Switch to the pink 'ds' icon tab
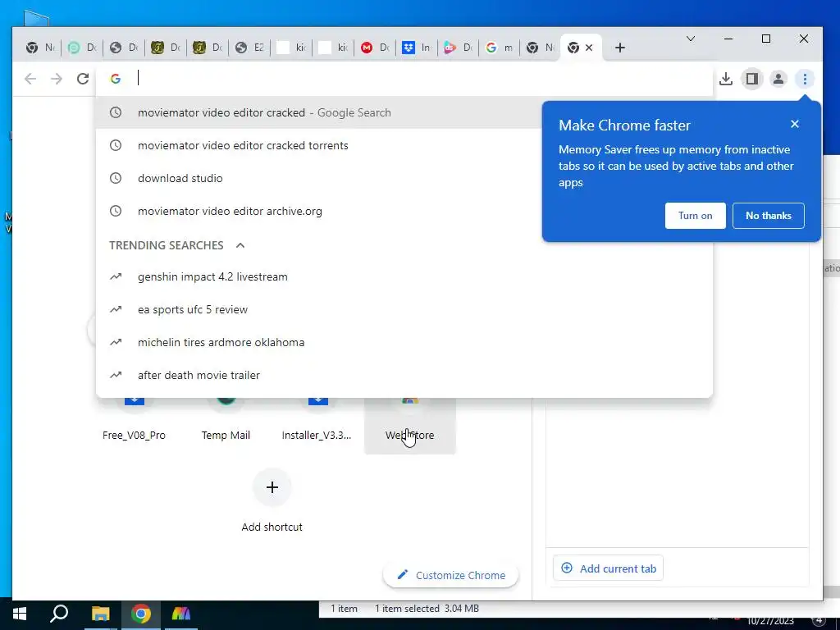840x630 pixels. pos(458,48)
